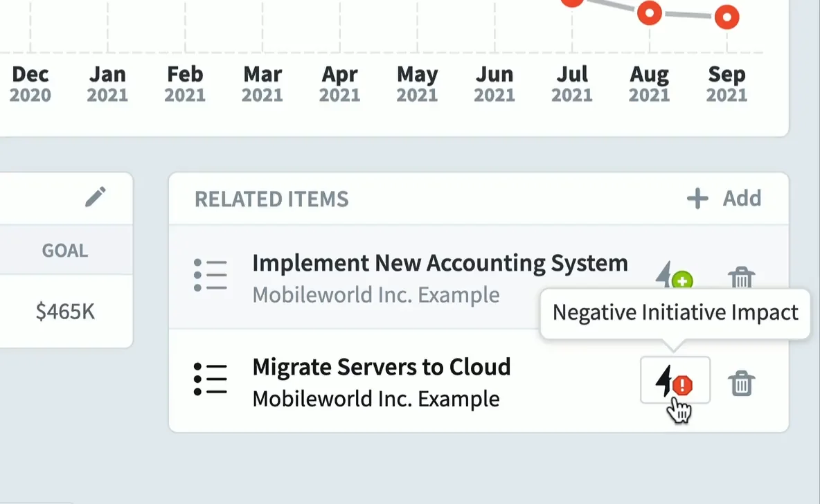Open Migrate Servers to Cloud initiative
The height and width of the screenshot is (504, 820).
tap(382, 367)
